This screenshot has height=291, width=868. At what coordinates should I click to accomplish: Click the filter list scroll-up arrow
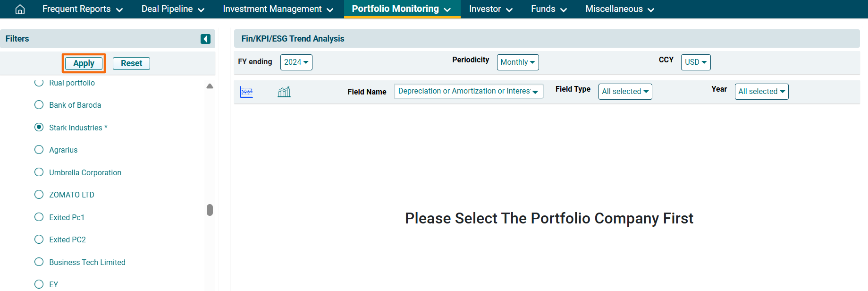click(x=210, y=86)
